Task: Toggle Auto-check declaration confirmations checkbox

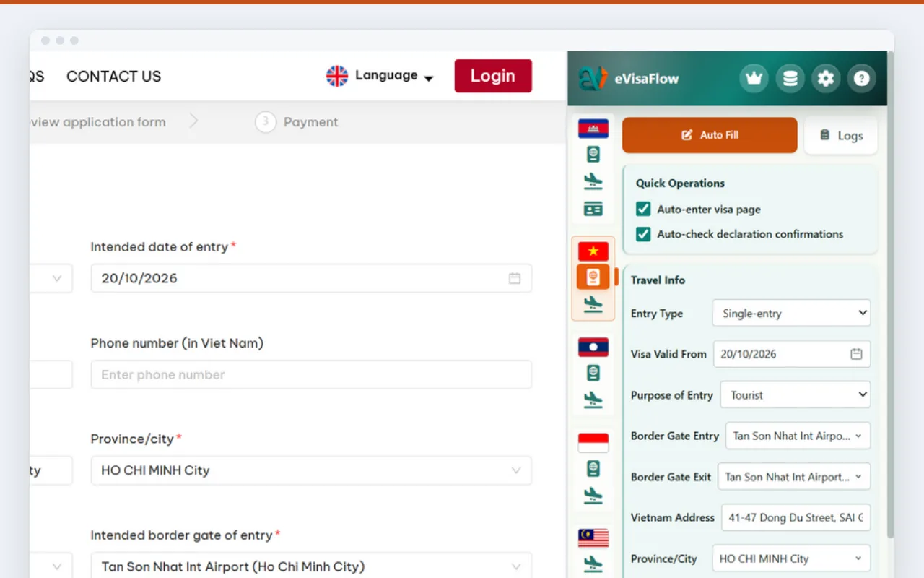Action: point(643,234)
